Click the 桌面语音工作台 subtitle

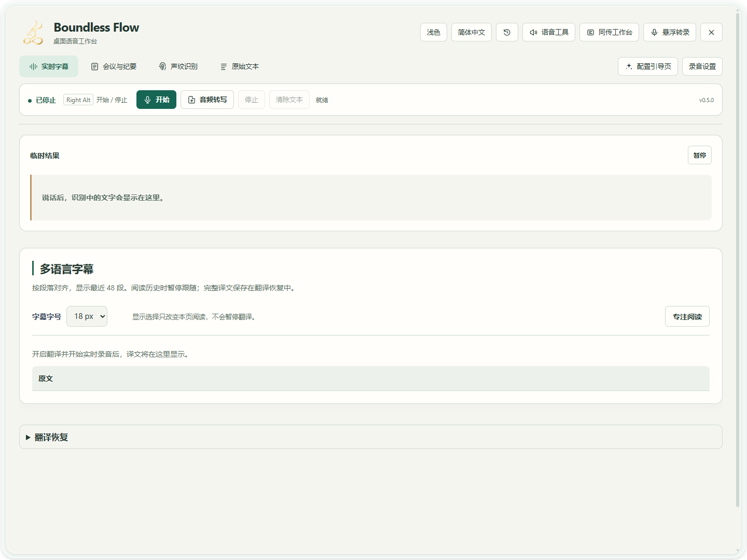coord(75,41)
